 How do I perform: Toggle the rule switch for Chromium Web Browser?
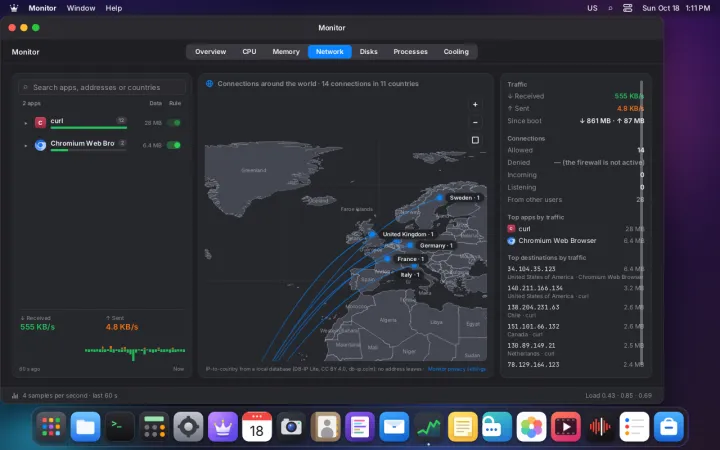click(174, 145)
